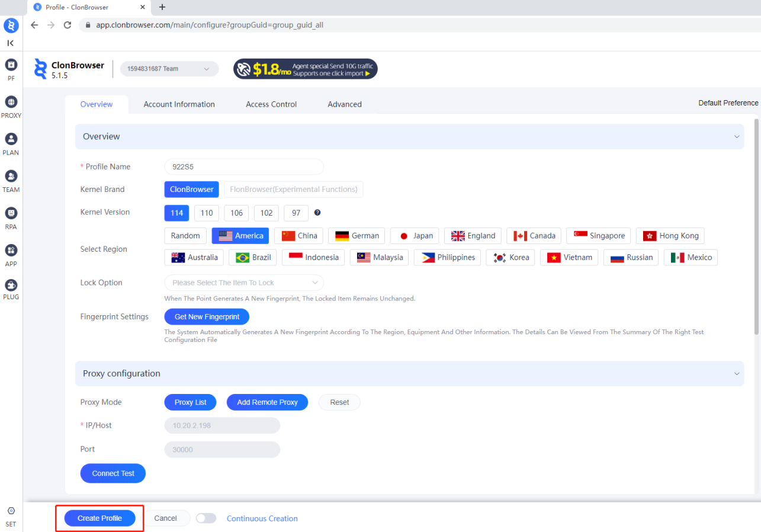The width and height of the screenshot is (761, 532).
Task: Switch to the Advanced tab
Action: click(344, 104)
